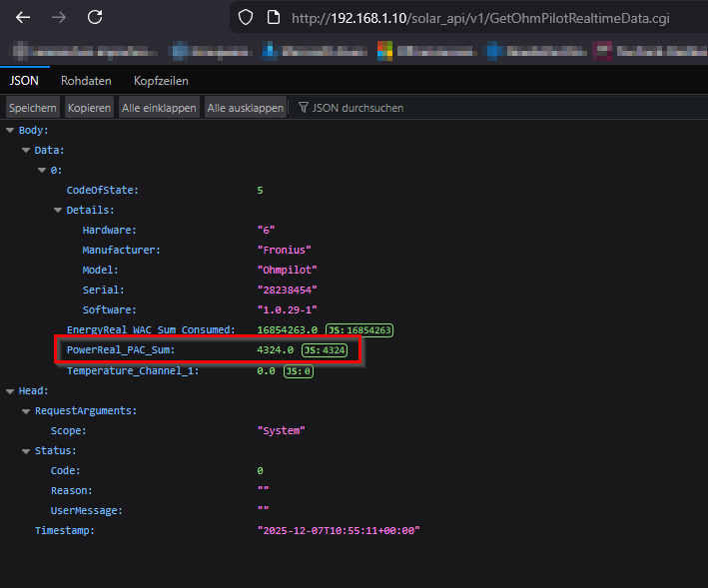
Task: Open the Microsoft logo bookmark
Action: [384, 49]
